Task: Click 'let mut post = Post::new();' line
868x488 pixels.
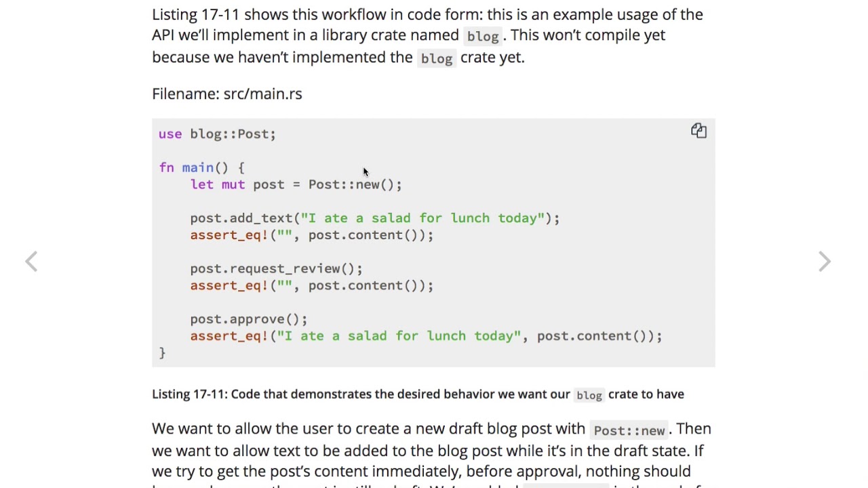Action: pos(296,185)
